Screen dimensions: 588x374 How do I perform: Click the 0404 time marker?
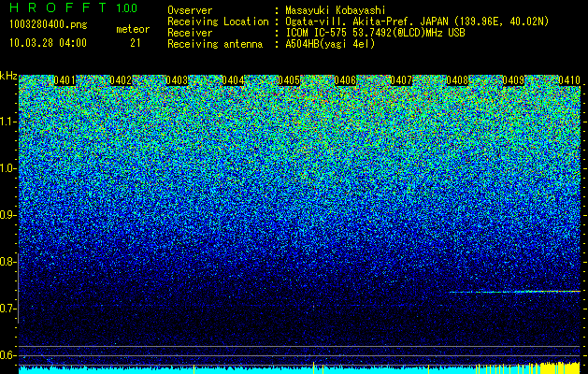point(233,80)
